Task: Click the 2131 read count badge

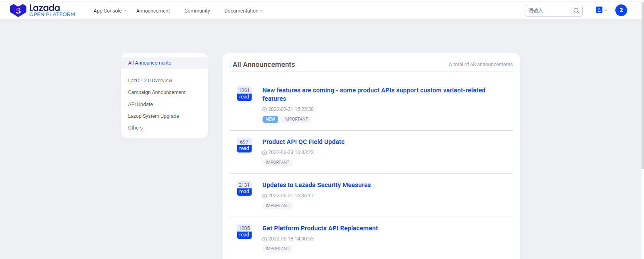Action: [244, 188]
